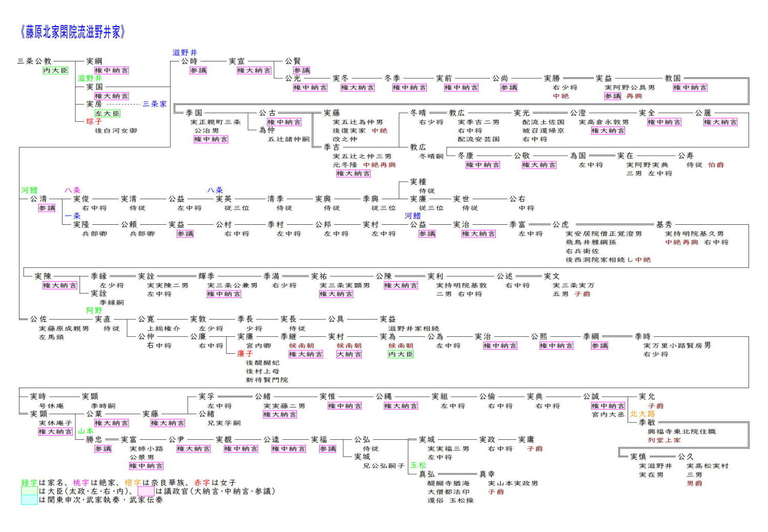The height and width of the screenshot is (532, 768).
Task: Click the red 伯爵 text beside 公寿
Action: [716, 165]
